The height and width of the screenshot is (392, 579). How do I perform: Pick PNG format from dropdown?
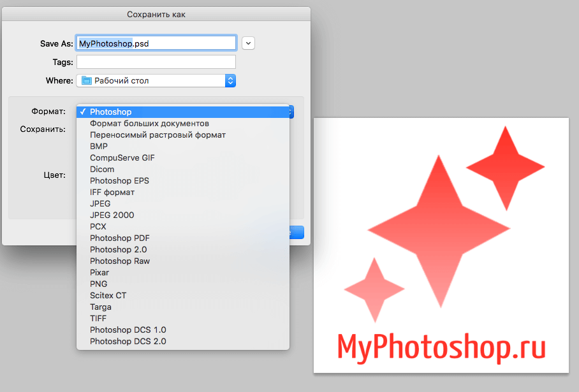click(99, 284)
